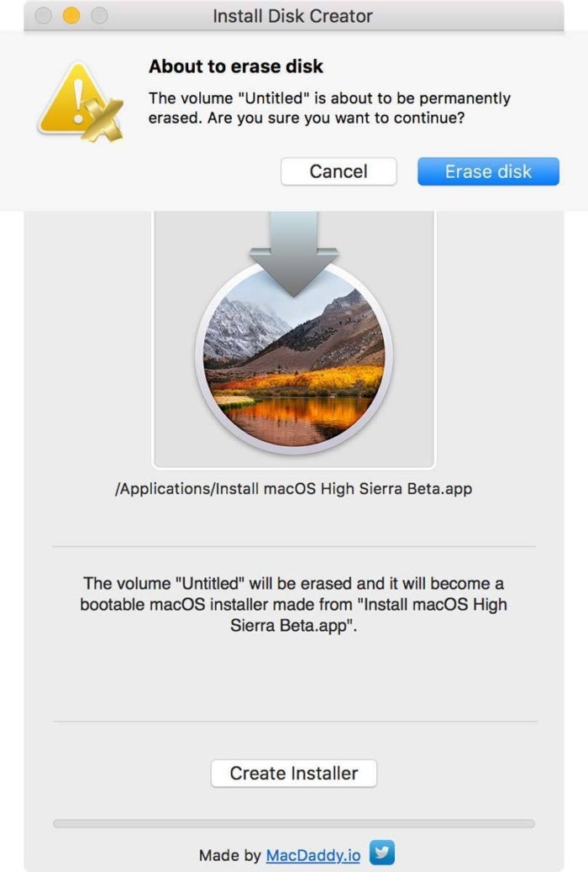Click the /Applications/Install macOS High Sierra Beta.app path
This screenshot has width=588, height=872.
293,489
